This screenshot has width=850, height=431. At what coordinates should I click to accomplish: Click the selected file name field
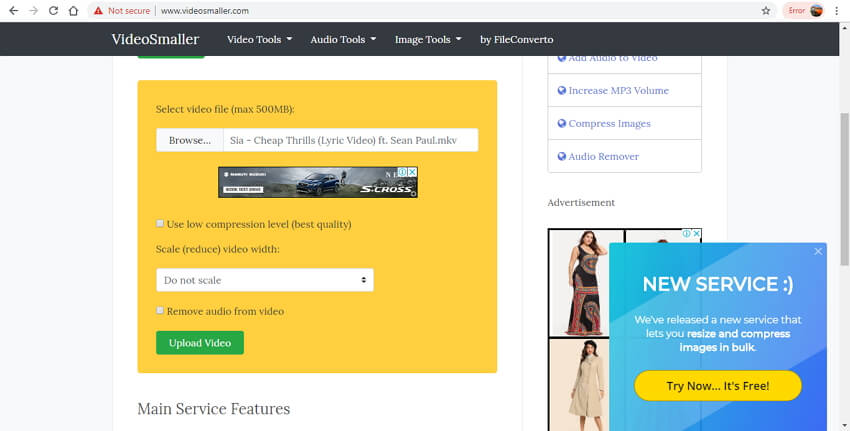point(351,140)
